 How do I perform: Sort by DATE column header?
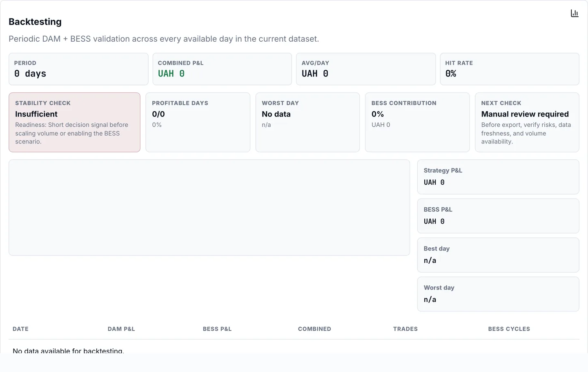tap(20, 329)
